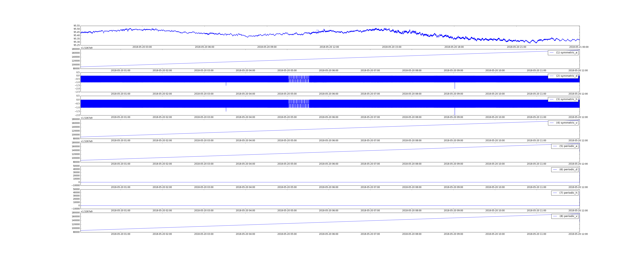Click the "2018-05-20 21:00" x-axis label
The height and width of the screenshot is (258, 644).
coord(516,47)
